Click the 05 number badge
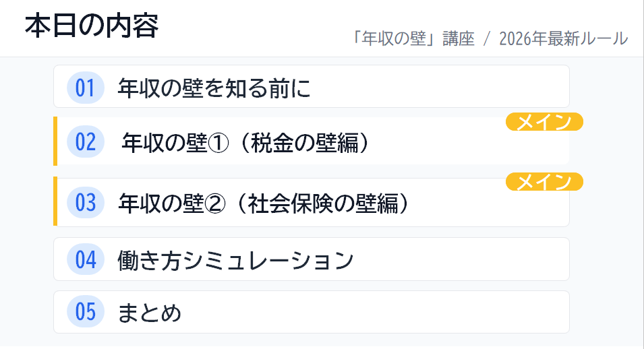 tap(86, 312)
